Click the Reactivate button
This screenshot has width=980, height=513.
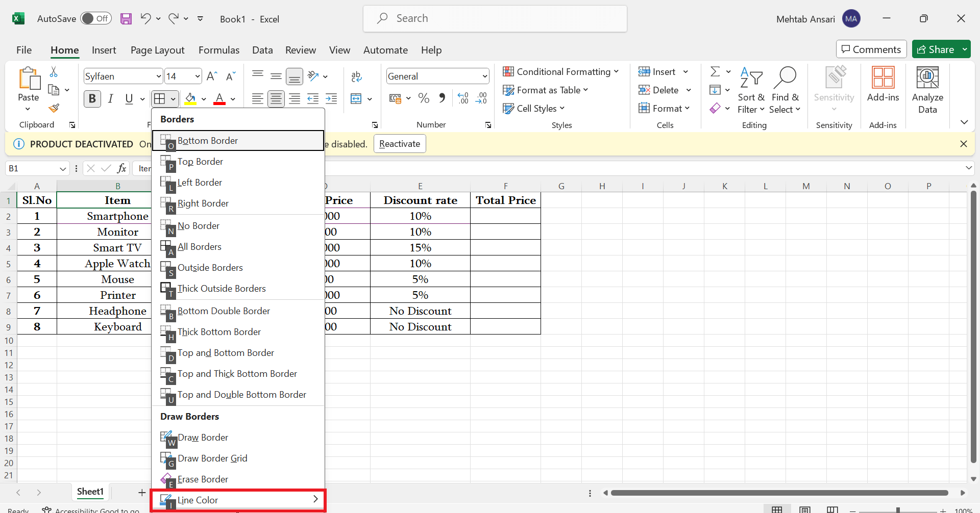coord(400,143)
